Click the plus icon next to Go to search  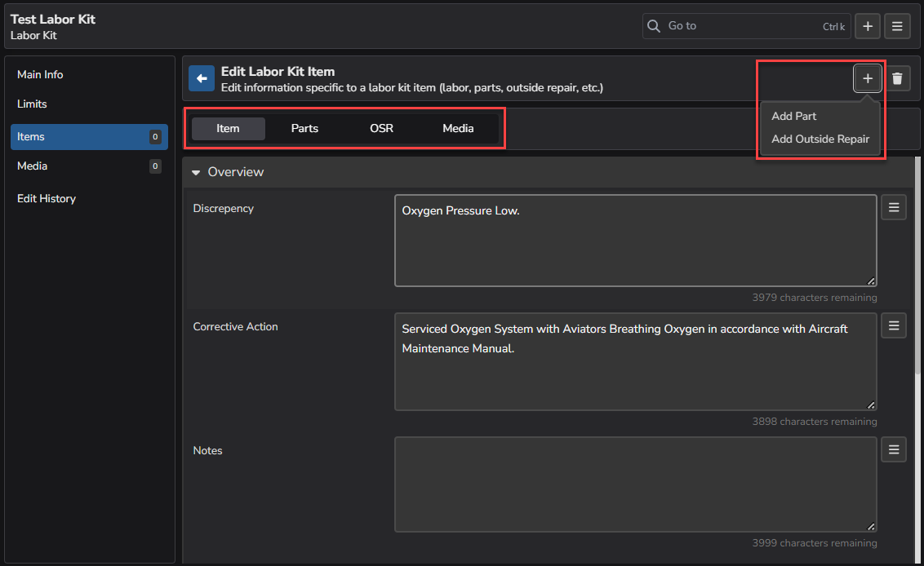[867, 26]
